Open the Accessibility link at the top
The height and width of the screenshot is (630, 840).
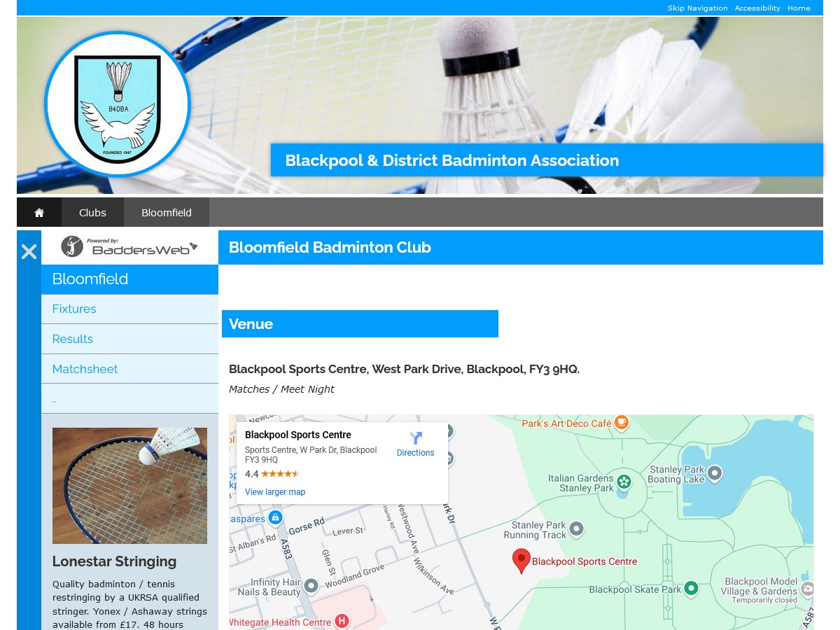click(x=757, y=8)
